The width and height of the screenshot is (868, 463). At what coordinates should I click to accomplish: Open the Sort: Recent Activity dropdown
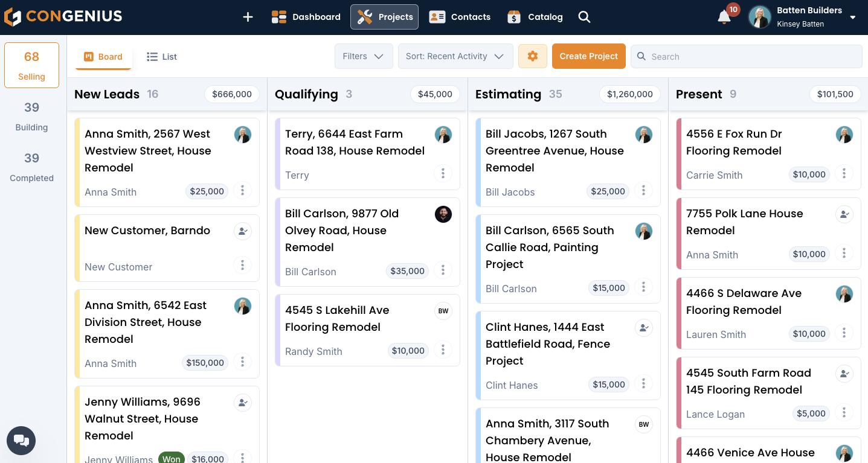[x=455, y=56]
